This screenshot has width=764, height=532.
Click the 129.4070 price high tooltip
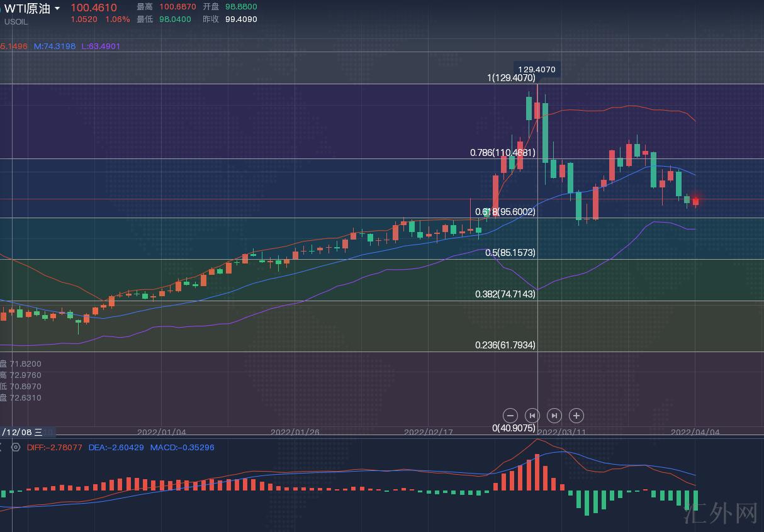click(x=537, y=70)
